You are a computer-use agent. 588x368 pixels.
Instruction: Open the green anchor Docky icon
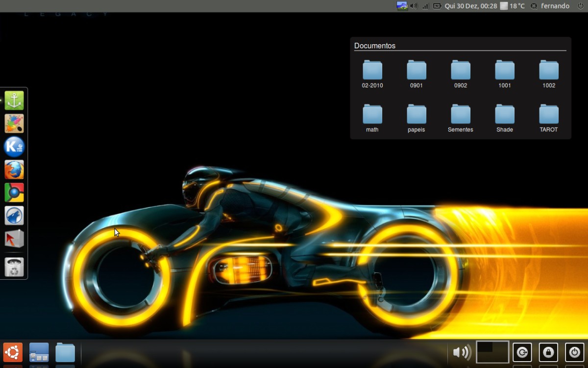14,101
